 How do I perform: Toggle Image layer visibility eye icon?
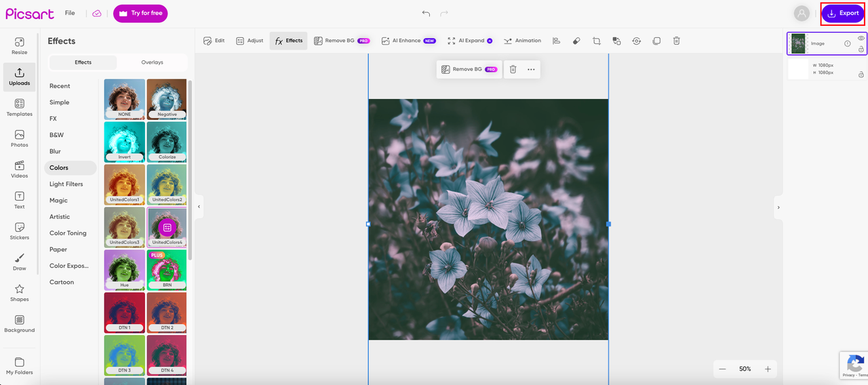pos(861,39)
